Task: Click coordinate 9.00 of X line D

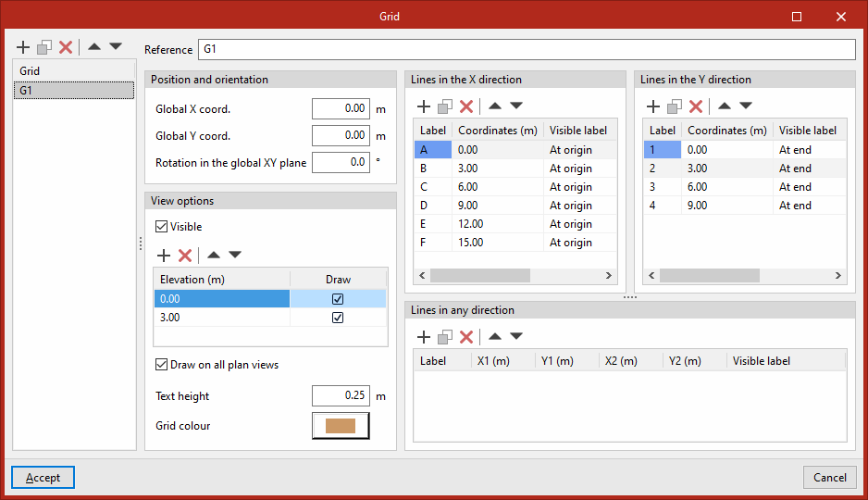Action: [498, 206]
